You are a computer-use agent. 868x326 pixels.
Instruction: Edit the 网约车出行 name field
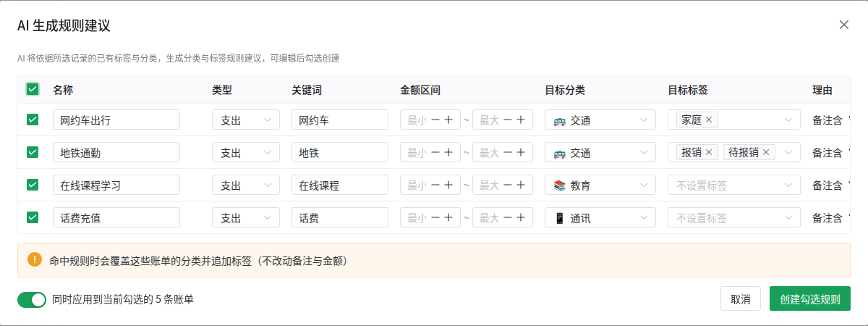[x=116, y=120]
